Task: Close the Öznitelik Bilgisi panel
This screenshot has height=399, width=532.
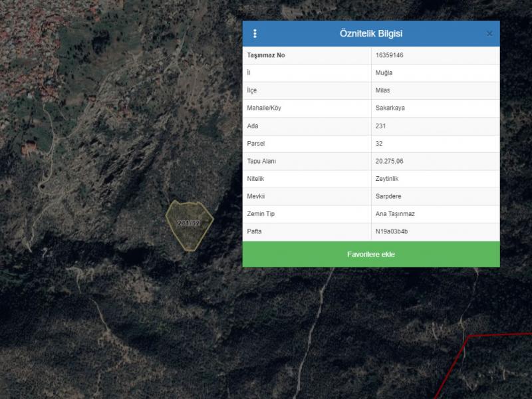Action: coord(489,34)
